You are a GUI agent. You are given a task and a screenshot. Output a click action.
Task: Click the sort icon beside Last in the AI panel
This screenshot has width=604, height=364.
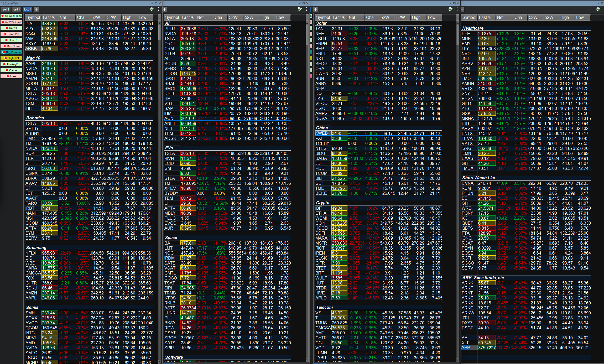click(x=192, y=18)
